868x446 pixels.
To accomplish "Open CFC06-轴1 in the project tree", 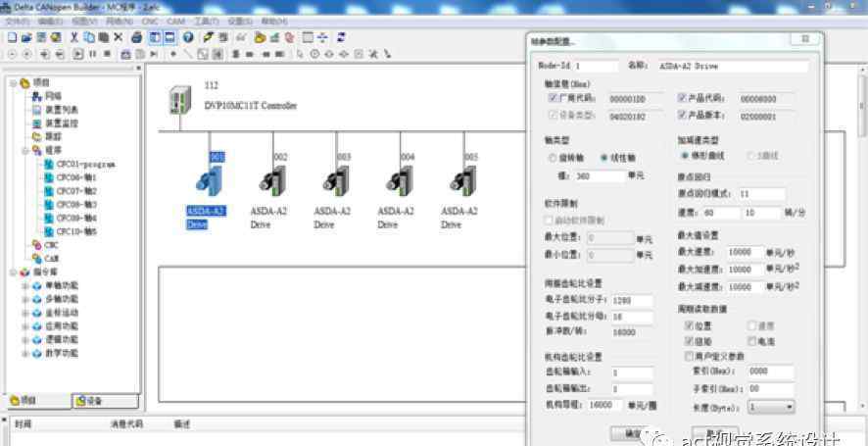I will [x=76, y=177].
